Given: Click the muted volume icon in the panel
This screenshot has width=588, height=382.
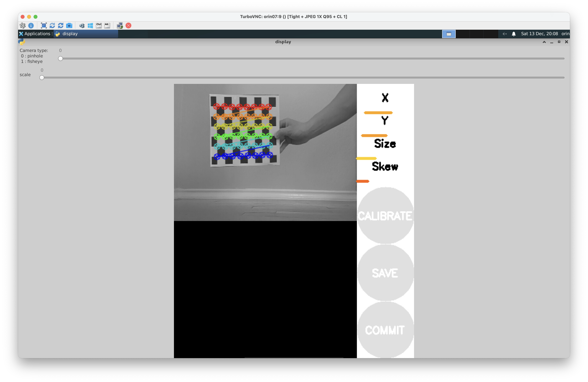Looking at the screenshot, I should 504,34.
